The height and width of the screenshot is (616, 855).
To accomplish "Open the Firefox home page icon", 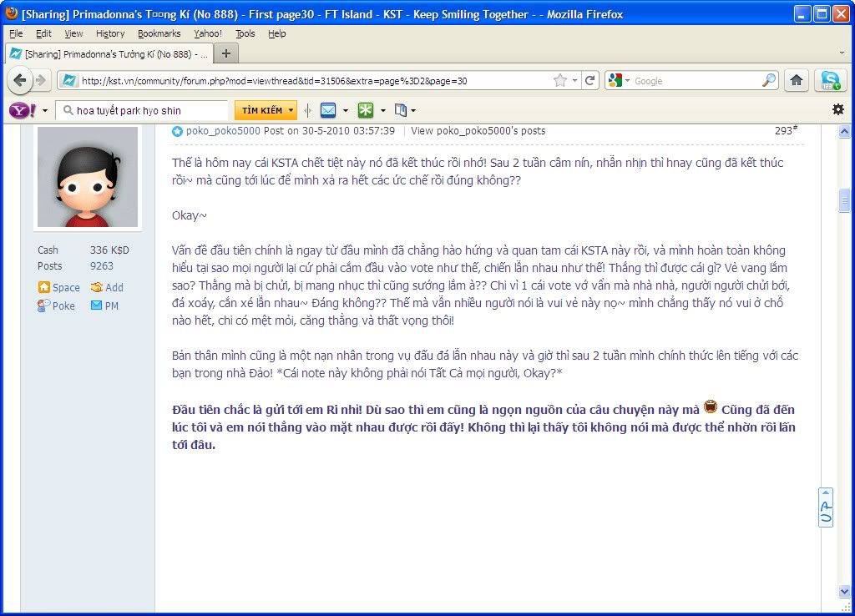I will (796, 80).
